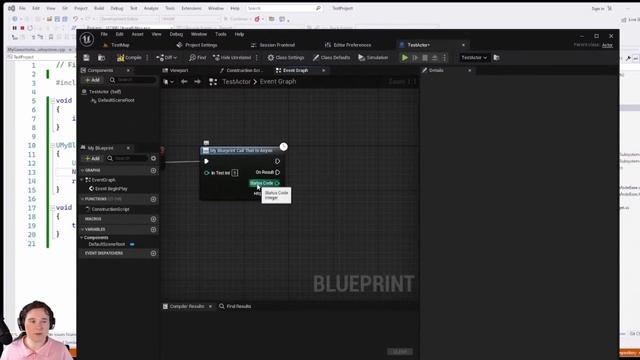Switch to the Construction Script tab
The height and width of the screenshot is (360, 640).
click(x=241, y=71)
